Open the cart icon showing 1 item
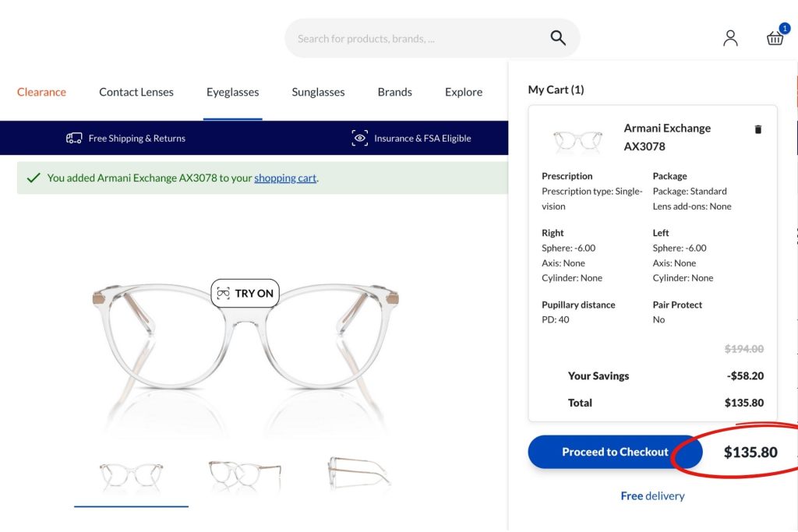 (774, 37)
